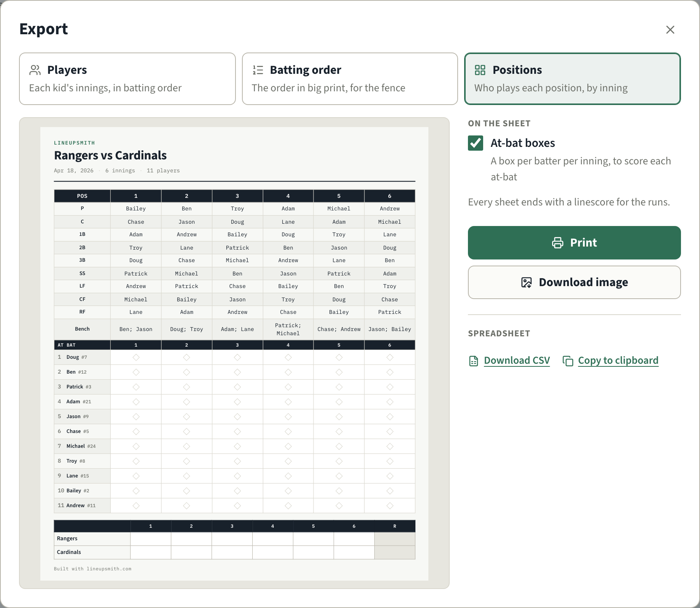Viewport: 700px width, 608px height.
Task: Click Bailey's inning 6 at-bat diamond
Action: pyautogui.click(x=390, y=491)
